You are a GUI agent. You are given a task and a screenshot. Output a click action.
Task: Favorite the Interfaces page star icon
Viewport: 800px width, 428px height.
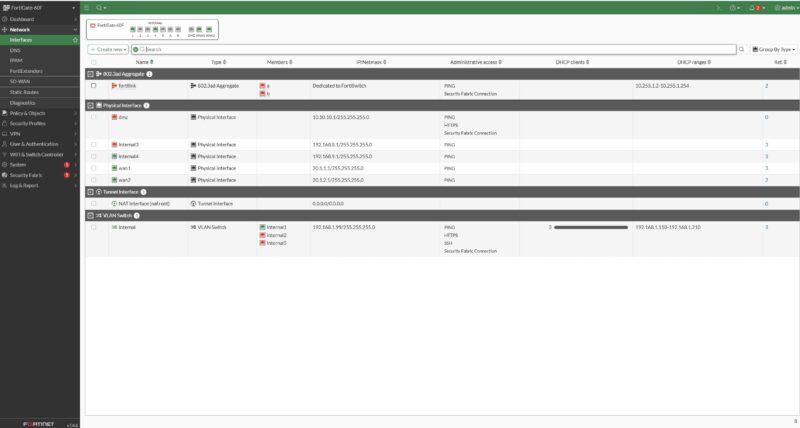tap(76, 40)
